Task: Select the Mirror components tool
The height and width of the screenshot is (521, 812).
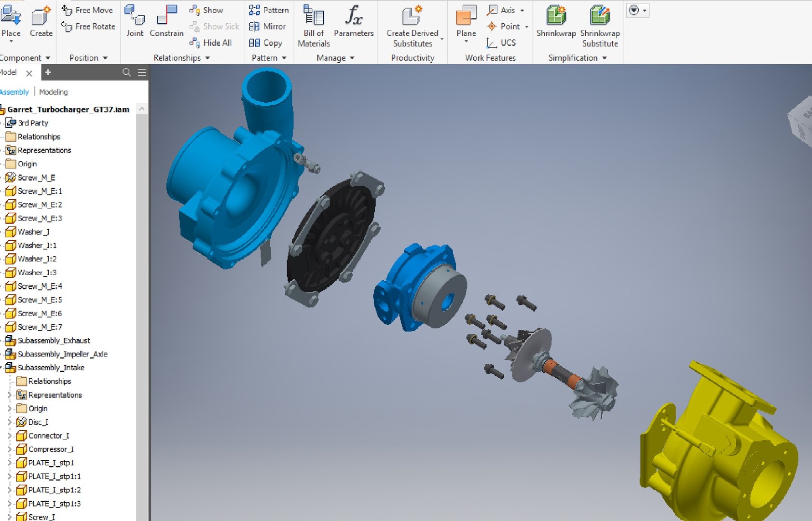Action: click(267, 26)
